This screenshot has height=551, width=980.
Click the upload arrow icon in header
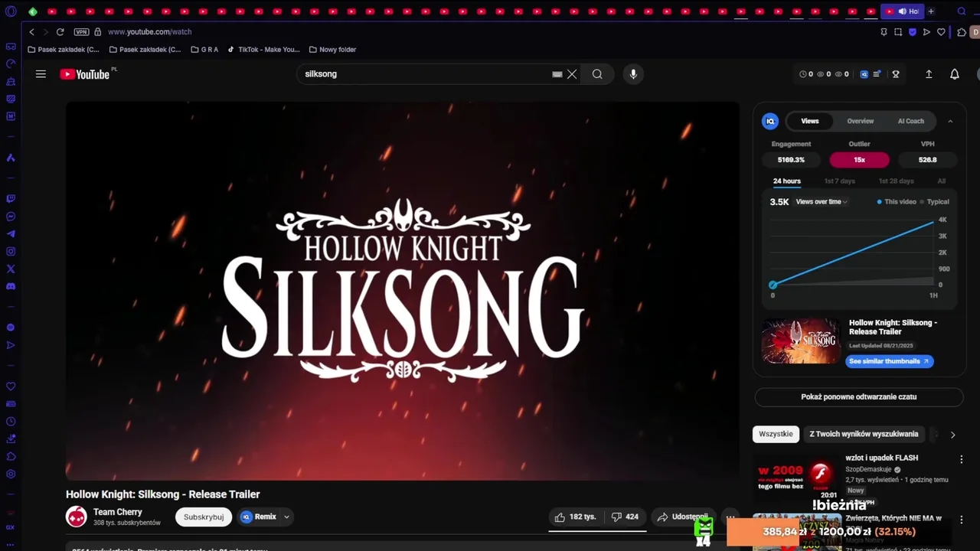pos(929,74)
